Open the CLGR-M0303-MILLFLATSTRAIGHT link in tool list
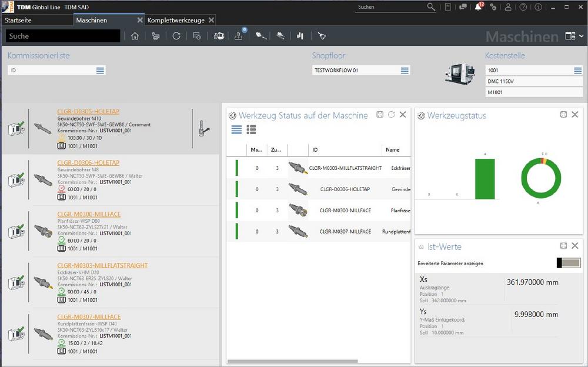Viewport: 588px width, 367px height. 102,265
